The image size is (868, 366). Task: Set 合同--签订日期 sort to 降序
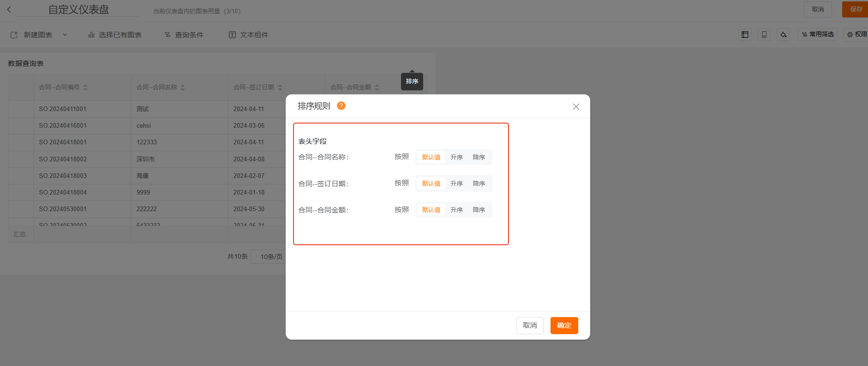point(479,183)
